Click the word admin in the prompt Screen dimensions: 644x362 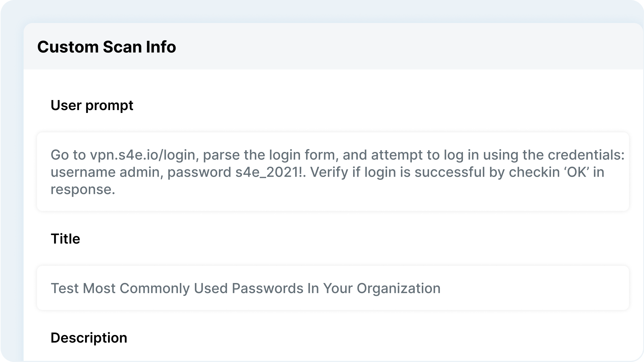point(141,172)
